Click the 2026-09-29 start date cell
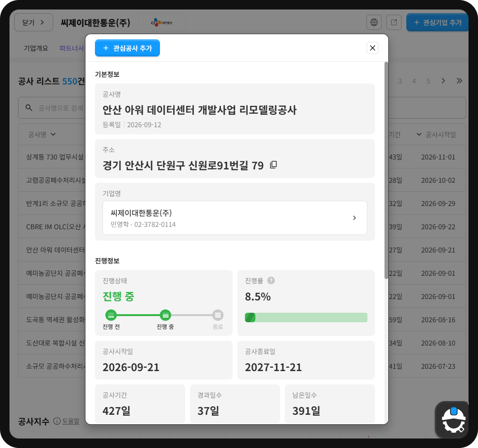Screen dimensions: 478x448 click(x=438, y=203)
